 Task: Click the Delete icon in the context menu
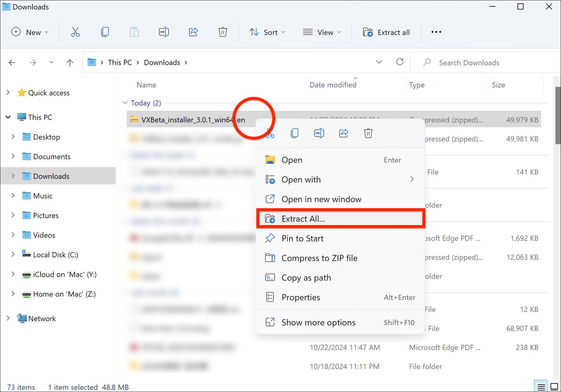368,133
